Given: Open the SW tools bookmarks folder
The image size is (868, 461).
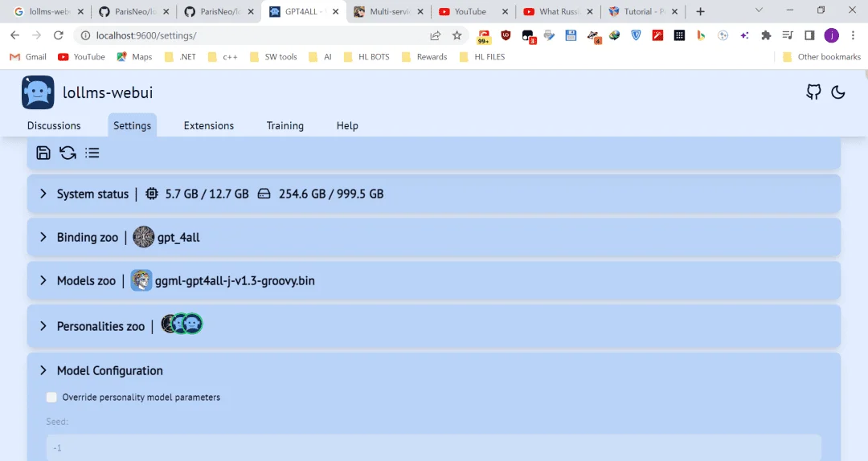Looking at the screenshot, I should point(273,57).
